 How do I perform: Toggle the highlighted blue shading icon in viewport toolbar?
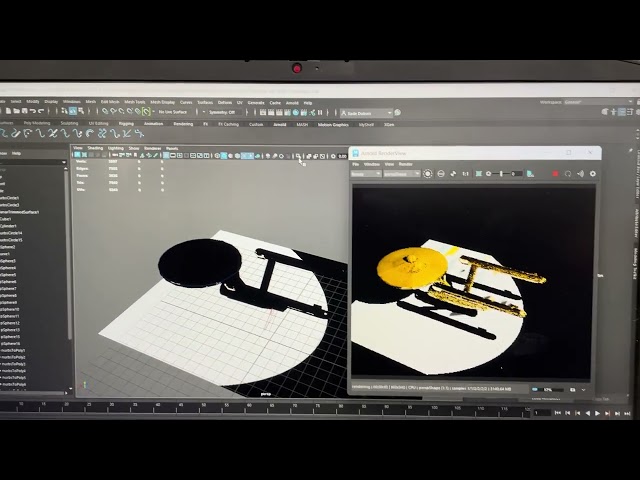(x=224, y=156)
